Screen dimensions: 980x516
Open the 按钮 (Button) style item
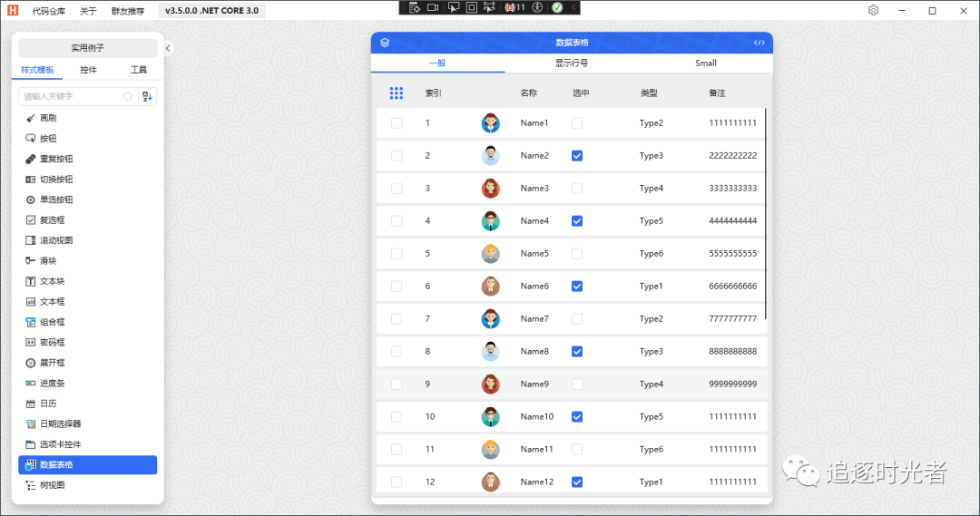[x=87, y=139]
